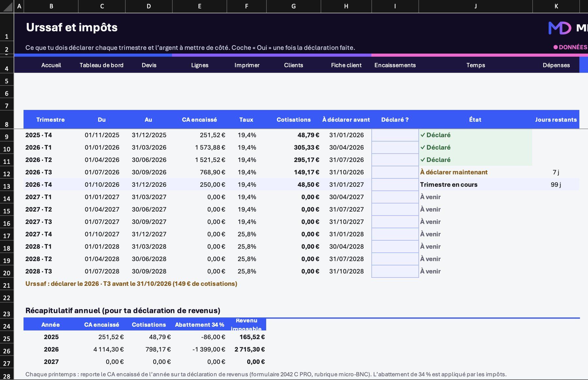Select row 21 header
The width and height of the screenshot is (588, 380).
click(7, 284)
